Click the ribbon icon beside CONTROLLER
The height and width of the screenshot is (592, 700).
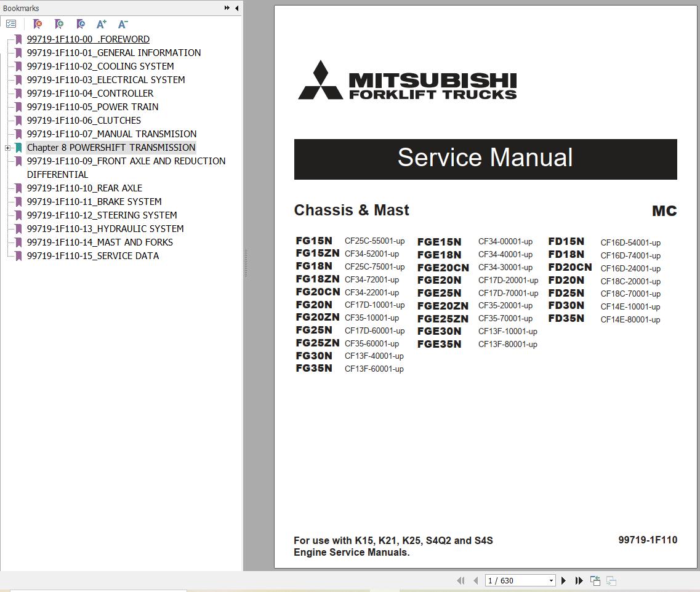point(18,94)
